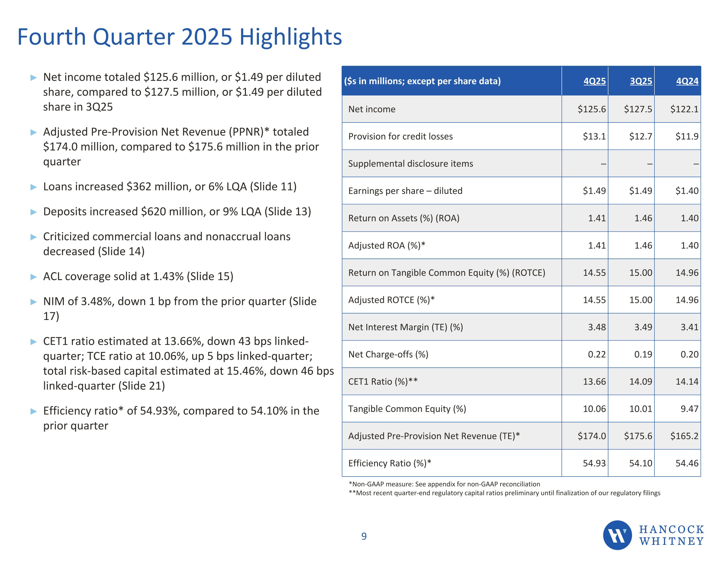Click the bullet arrow beside Adjusted Pre-Provision Net Revenue
Image resolution: width=728 pixels, height=562 pixels.
pyautogui.click(x=33, y=132)
